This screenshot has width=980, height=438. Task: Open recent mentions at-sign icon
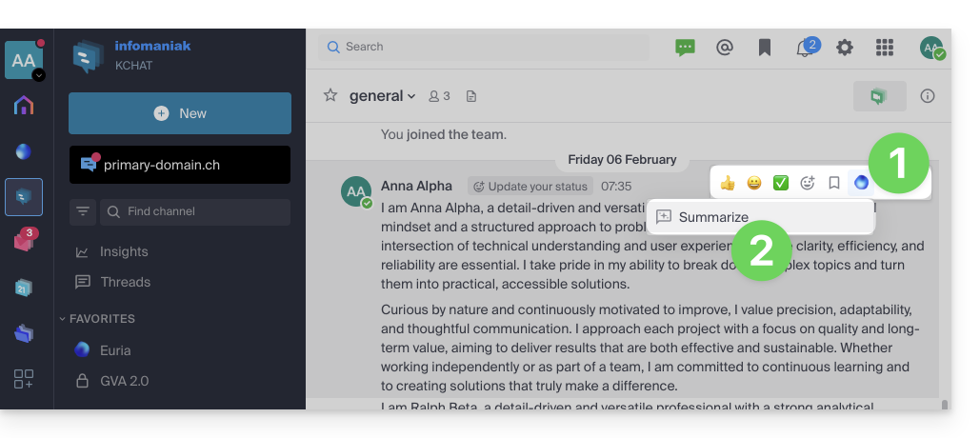pyautogui.click(x=725, y=48)
